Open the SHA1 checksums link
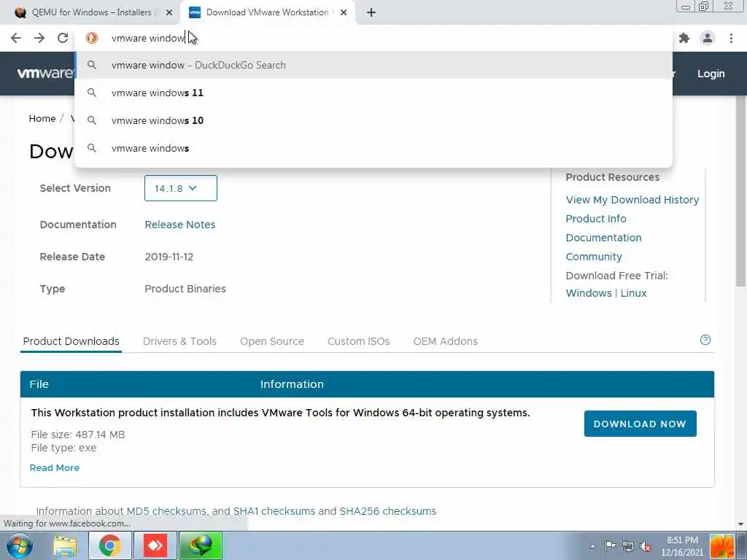 tap(274, 511)
